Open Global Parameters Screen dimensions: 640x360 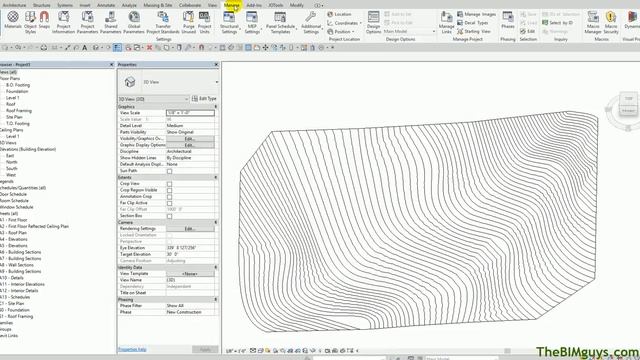click(x=134, y=22)
